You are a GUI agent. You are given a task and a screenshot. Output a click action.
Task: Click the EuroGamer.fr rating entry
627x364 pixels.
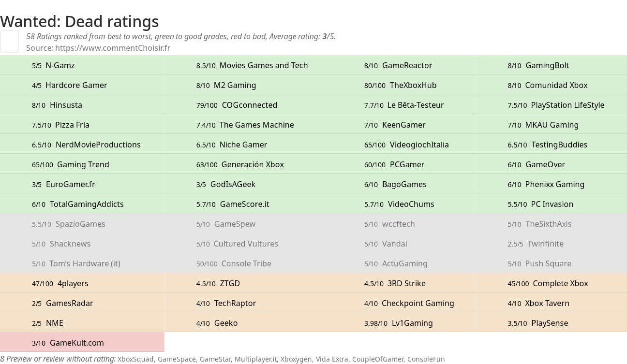pyautogui.click(x=82, y=184)
